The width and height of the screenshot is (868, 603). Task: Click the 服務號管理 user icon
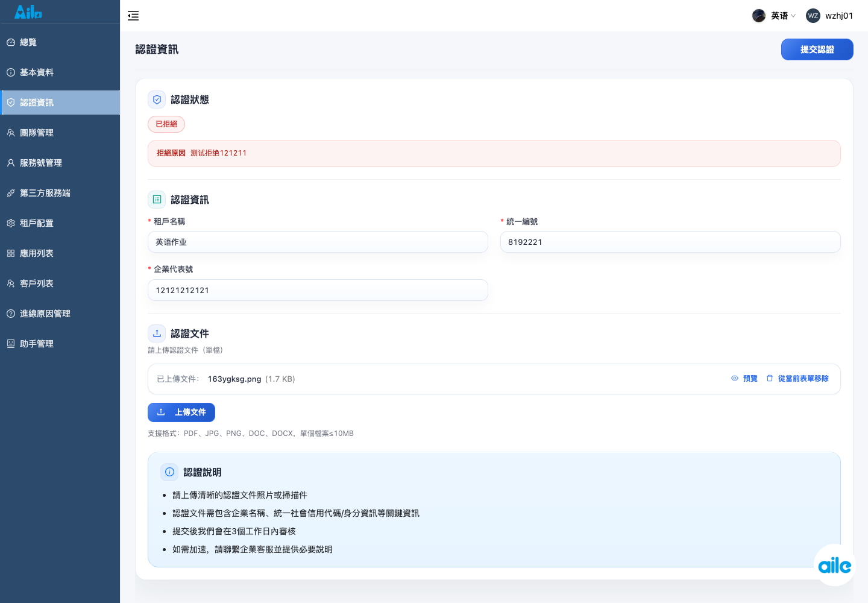[x=11, y=163]
